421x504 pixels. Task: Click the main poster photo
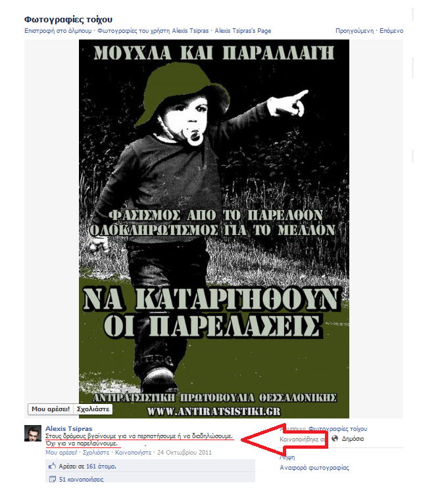click(214, 229)
